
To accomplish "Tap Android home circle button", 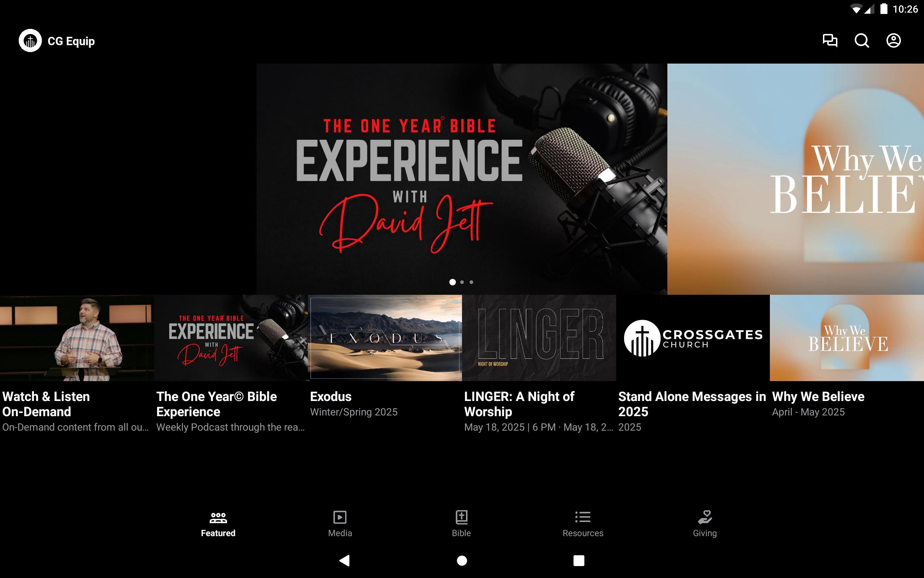I will (x=462, y=560).
